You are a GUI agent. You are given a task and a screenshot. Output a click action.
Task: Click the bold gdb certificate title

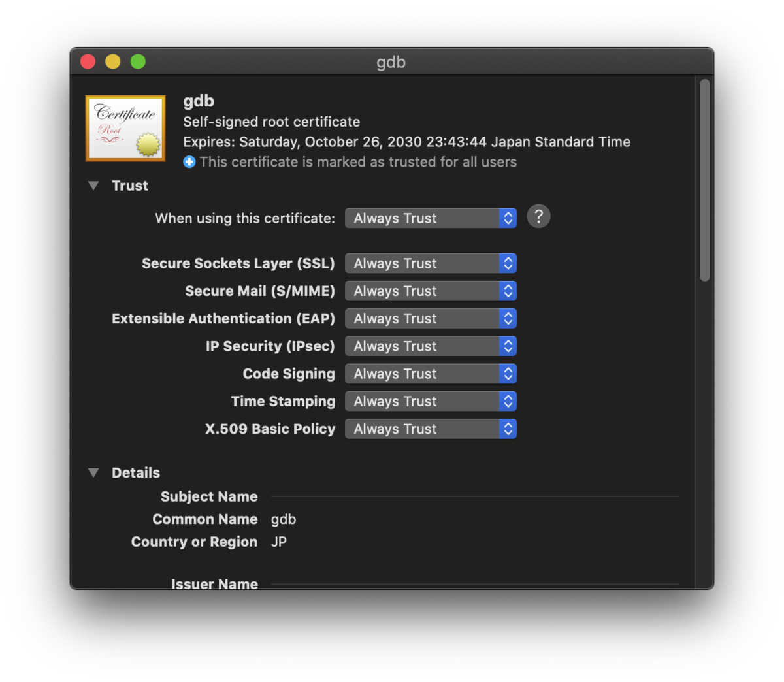pyautogui.click(x=199, y=101)
